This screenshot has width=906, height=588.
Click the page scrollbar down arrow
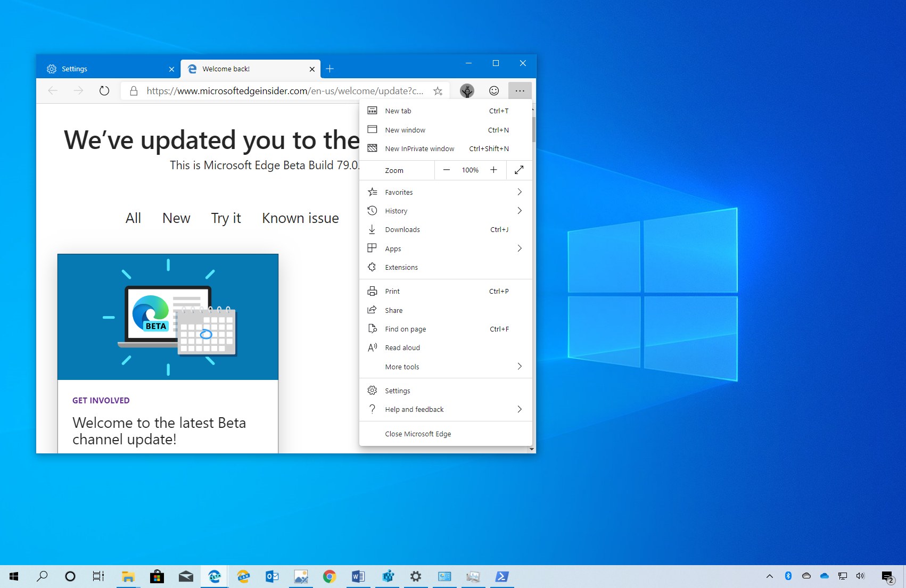pyautogui.click(x=531, y=450)
